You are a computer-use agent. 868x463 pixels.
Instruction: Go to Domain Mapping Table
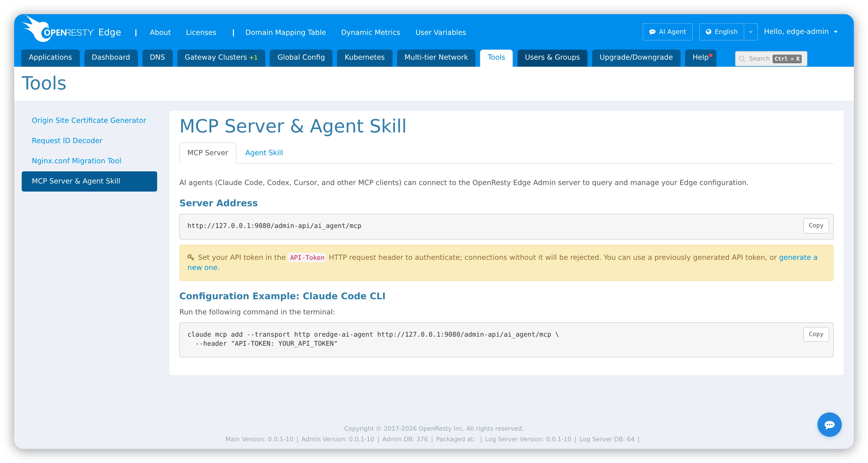[285, 32]
